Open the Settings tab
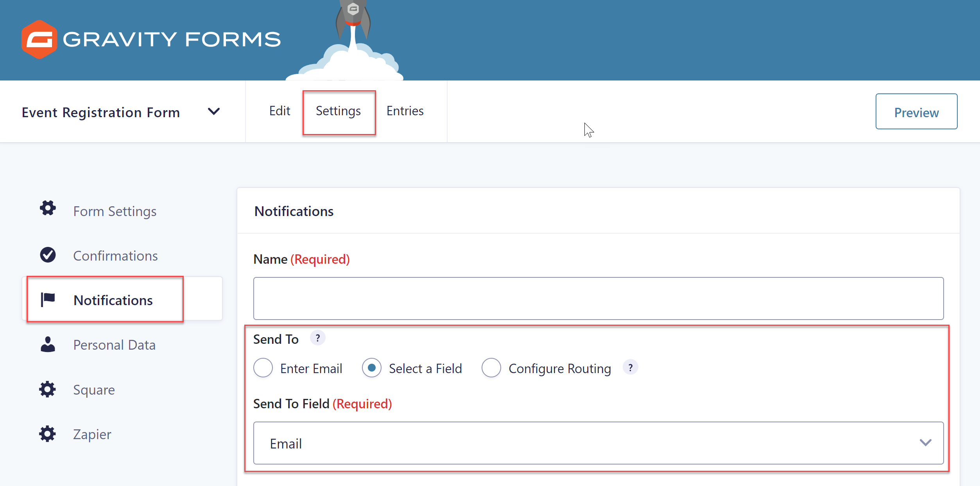The height and width of the screenshot is (486, 980). pyautogui.click(x=338, y=111)
